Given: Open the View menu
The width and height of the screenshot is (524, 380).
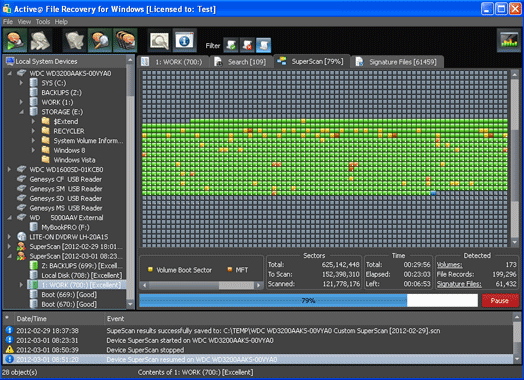Looking at the screenshot, I should pos(24,22).
